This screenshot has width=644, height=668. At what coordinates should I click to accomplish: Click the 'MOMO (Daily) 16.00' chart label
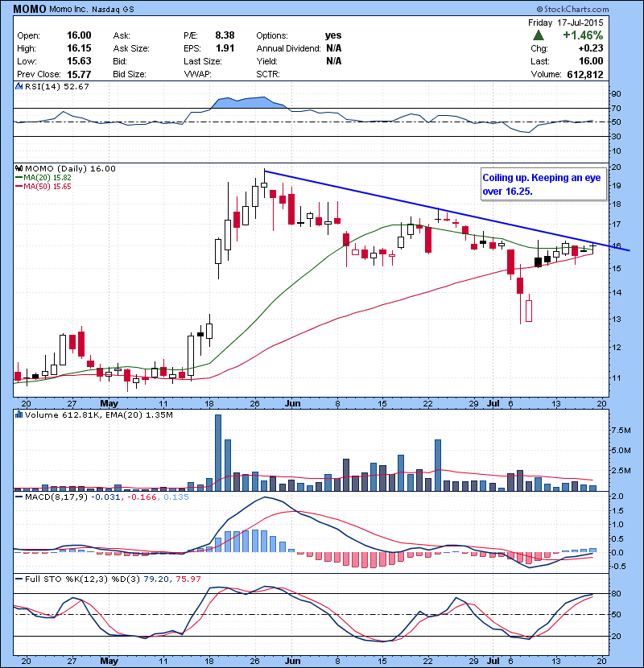click(70, 169)
